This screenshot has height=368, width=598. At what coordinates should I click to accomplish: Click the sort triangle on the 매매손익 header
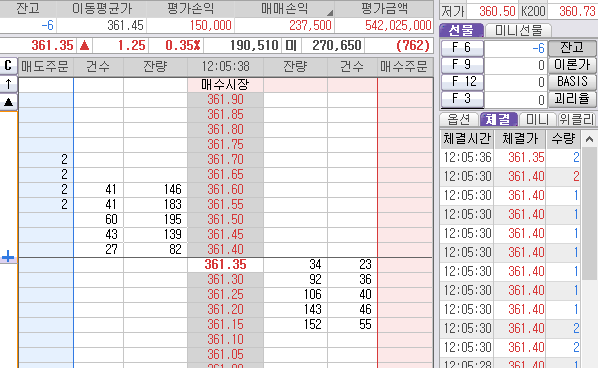tap(330, 13)
